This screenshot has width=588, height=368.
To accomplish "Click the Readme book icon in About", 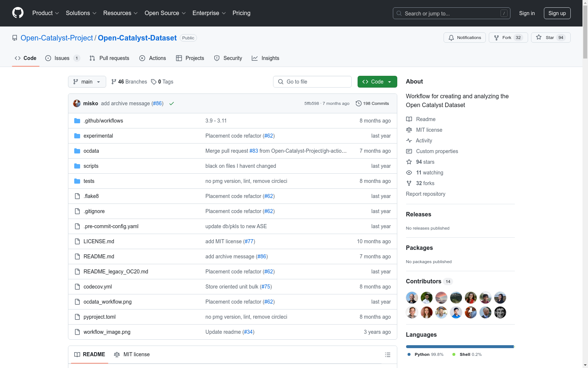I will coord(409,119).
